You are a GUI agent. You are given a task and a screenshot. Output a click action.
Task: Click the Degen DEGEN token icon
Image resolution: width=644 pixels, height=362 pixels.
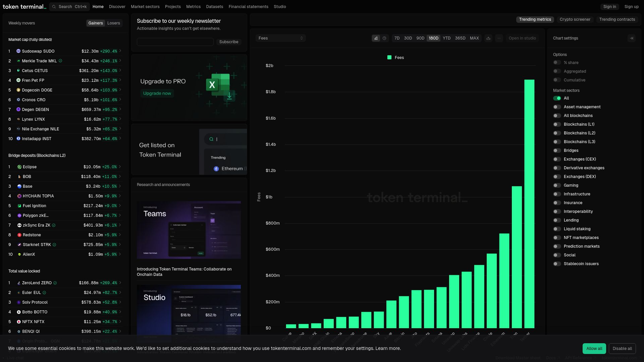[18, 110]
